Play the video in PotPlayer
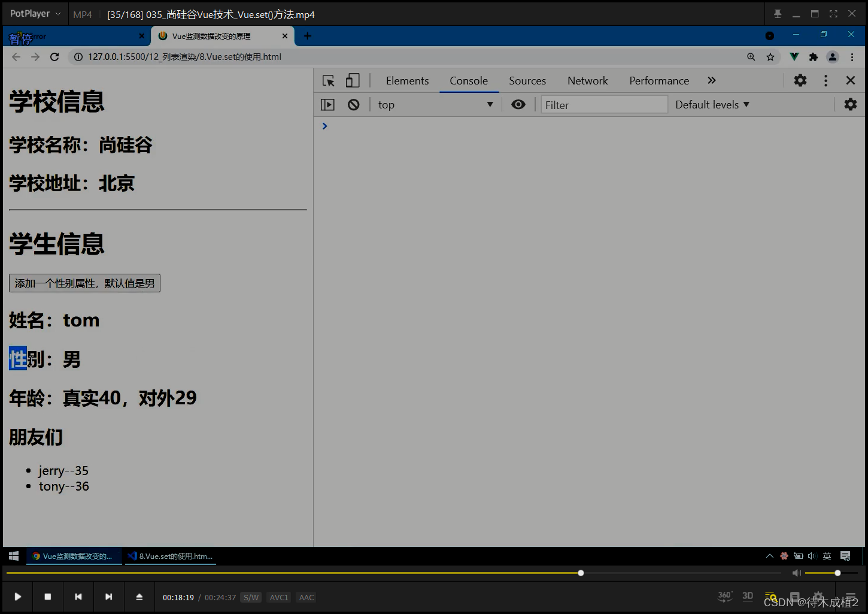Viewport: 868px width, 614px height. [18, 597]
